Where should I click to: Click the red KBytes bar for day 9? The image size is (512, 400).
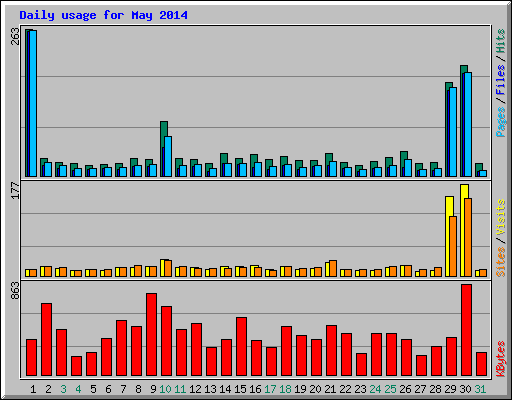(152, 334)
